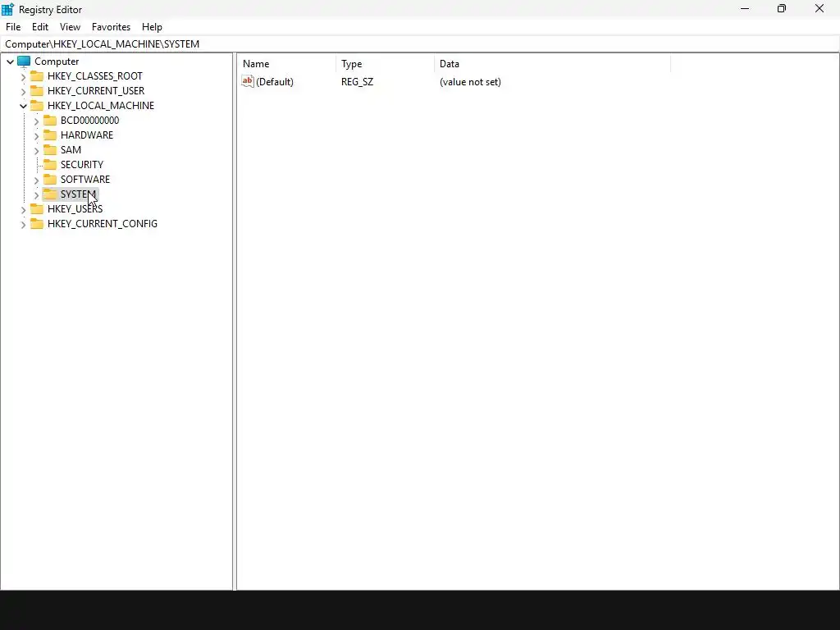Click the Computer monitor icon
This screenshot has height=630, width=840.
point(24,62)
